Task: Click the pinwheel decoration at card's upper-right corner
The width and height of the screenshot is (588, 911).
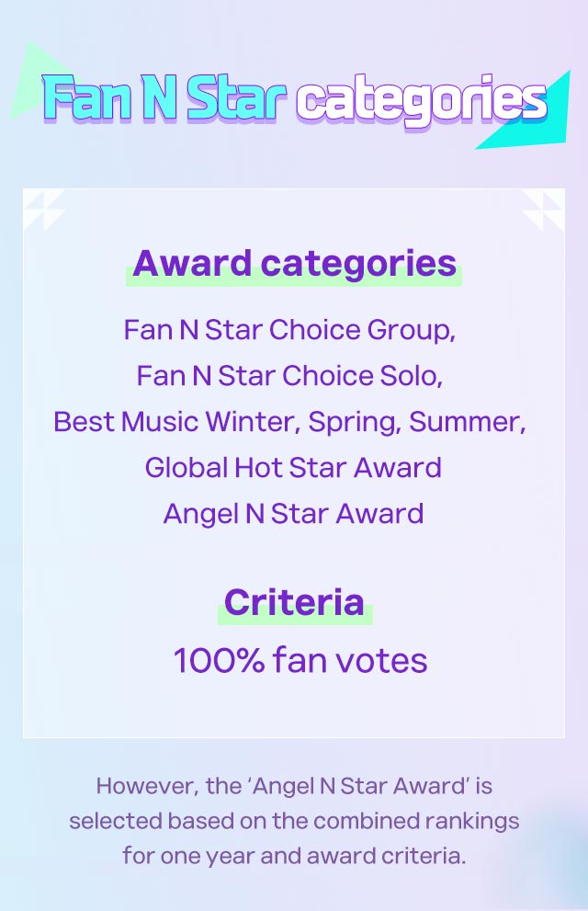Action: click(x=543, y=210)
